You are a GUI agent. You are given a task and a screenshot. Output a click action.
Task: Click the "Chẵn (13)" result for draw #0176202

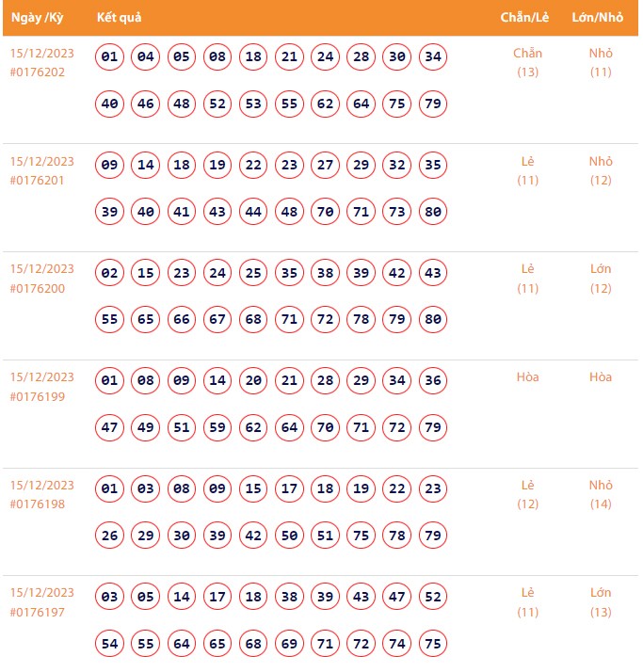pos(527,62)
